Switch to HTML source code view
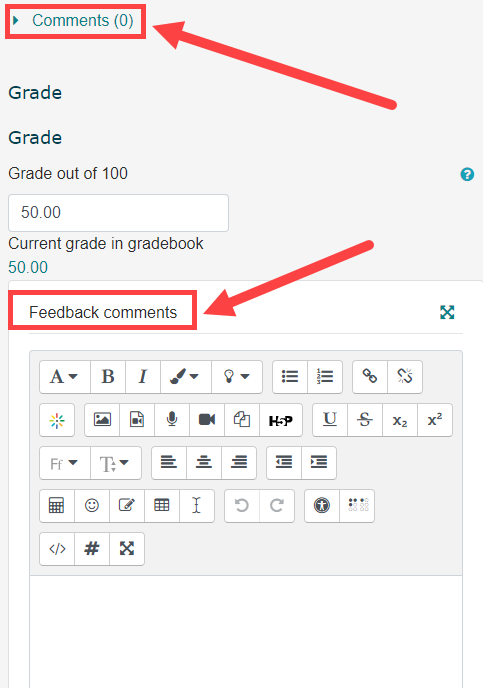The width and height of the screenshot is (483, 688). (x=57, y=549)
